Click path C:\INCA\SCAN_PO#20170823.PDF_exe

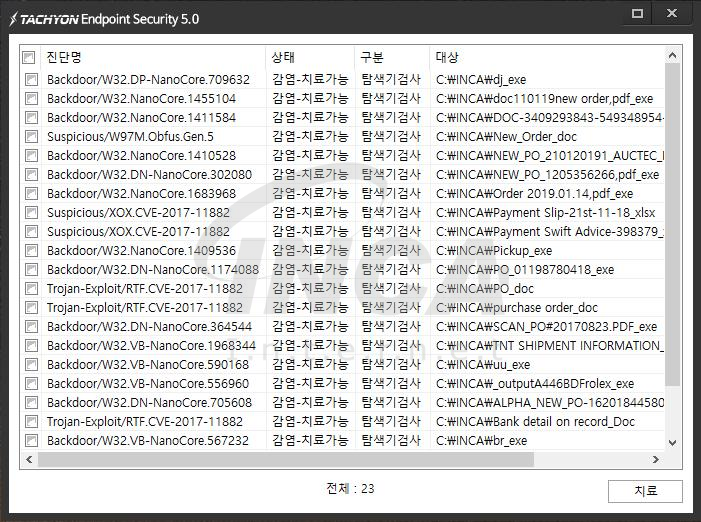tap(547, 327)
